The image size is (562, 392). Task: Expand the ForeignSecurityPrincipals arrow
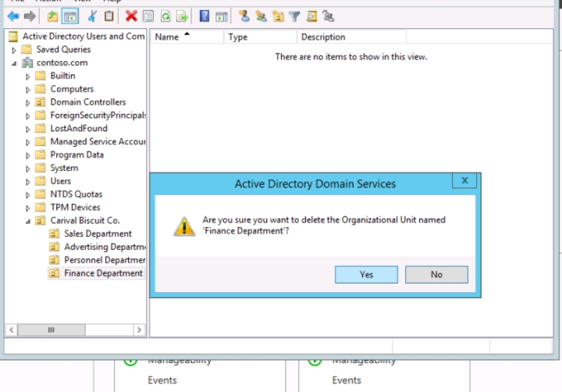(27, 116)
